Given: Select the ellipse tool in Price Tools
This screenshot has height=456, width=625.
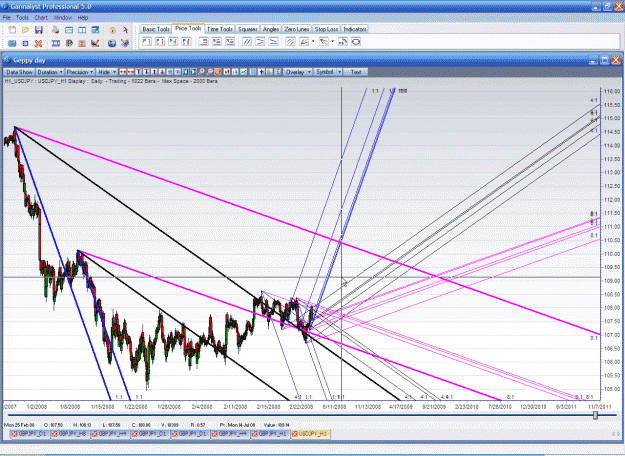Looking at the screenshot, I should tap(356, 41).
